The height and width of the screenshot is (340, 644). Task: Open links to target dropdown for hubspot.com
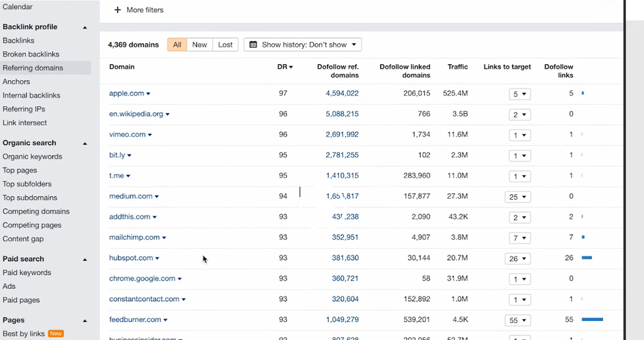(518, 259)
